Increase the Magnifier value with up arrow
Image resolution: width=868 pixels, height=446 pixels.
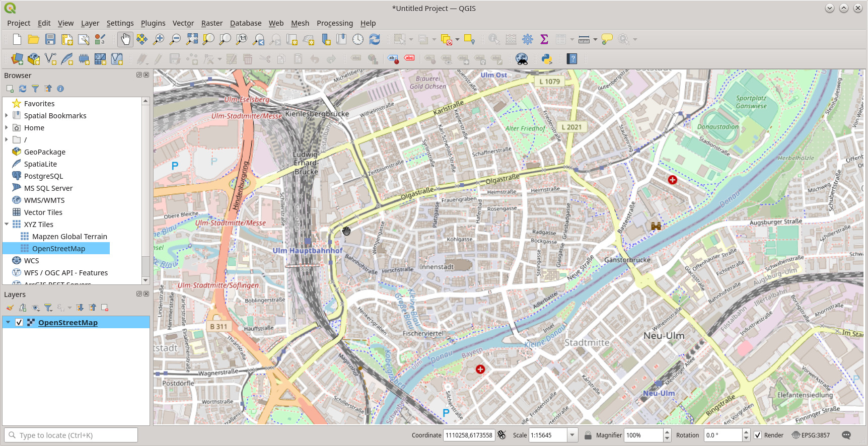tap(667, 432)
